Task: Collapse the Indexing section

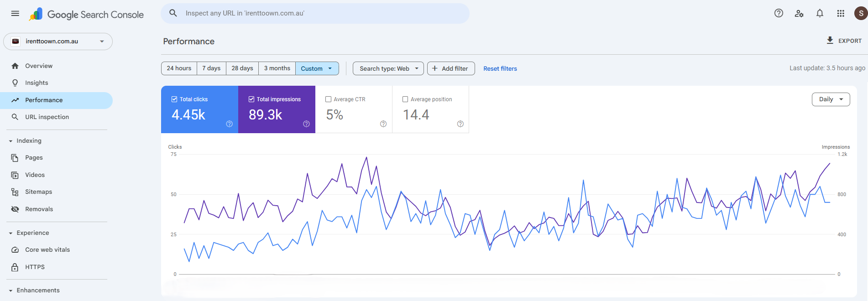Action: [10, 141]
